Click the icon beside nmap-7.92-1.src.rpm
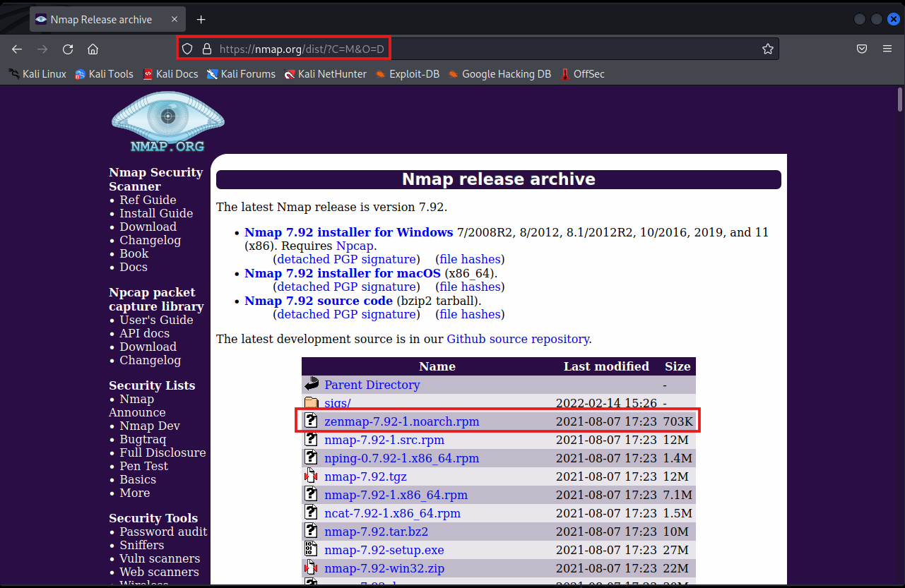This screenshot has height=588, width=905. [312, 440]
